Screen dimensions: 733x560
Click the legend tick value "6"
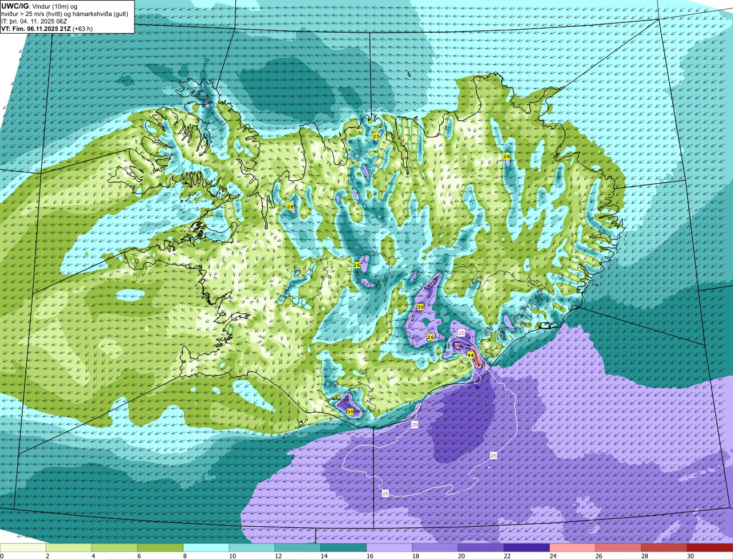(139, 556)
